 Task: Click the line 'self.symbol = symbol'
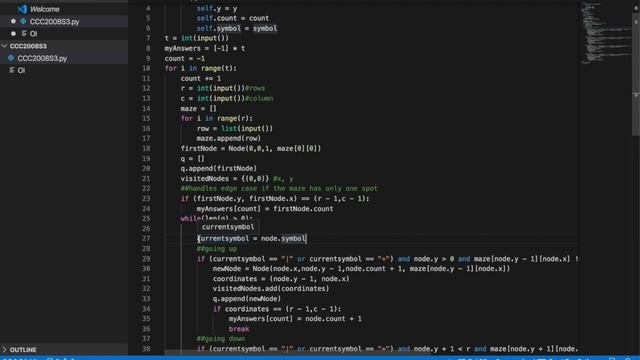(x=237, y=28)
